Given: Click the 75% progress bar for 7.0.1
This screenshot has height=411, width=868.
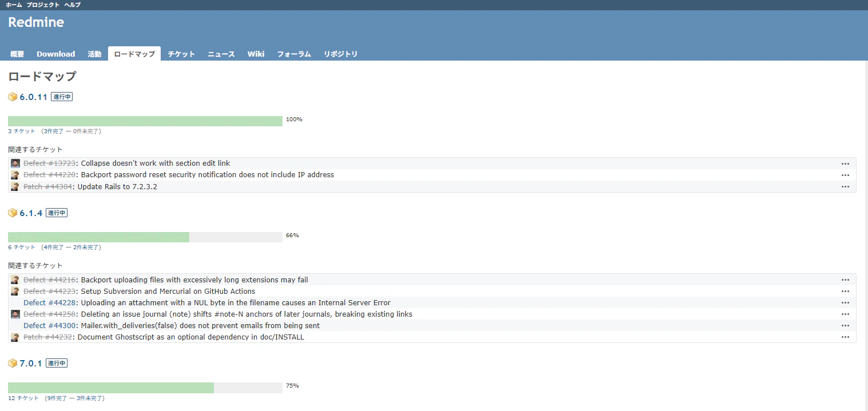Looking at the screenshot, I should [145, 388].
